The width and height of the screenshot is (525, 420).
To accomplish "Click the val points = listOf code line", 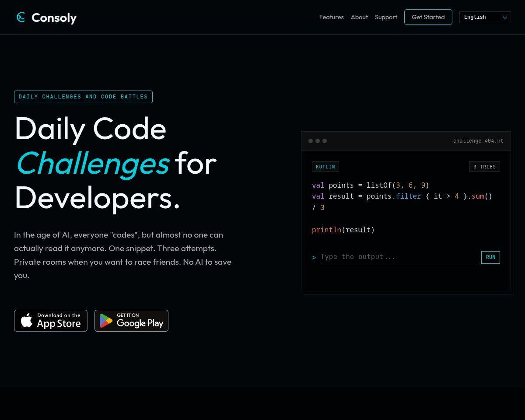I will [x=371, y=185].
